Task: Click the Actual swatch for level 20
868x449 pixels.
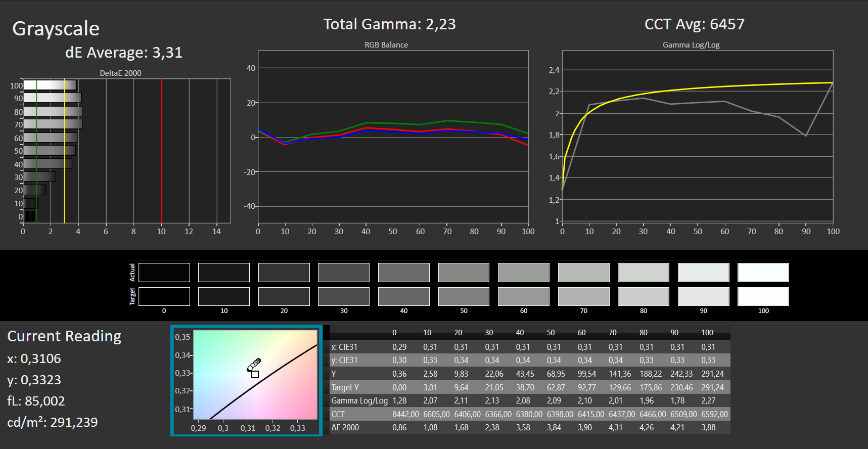Action: coord(284,273)
